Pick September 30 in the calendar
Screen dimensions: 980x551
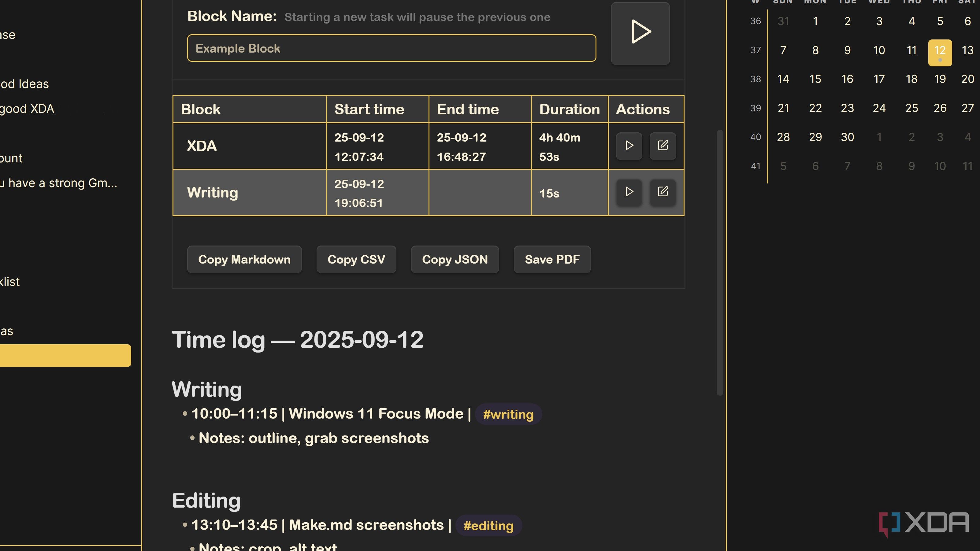click(847, 137)
